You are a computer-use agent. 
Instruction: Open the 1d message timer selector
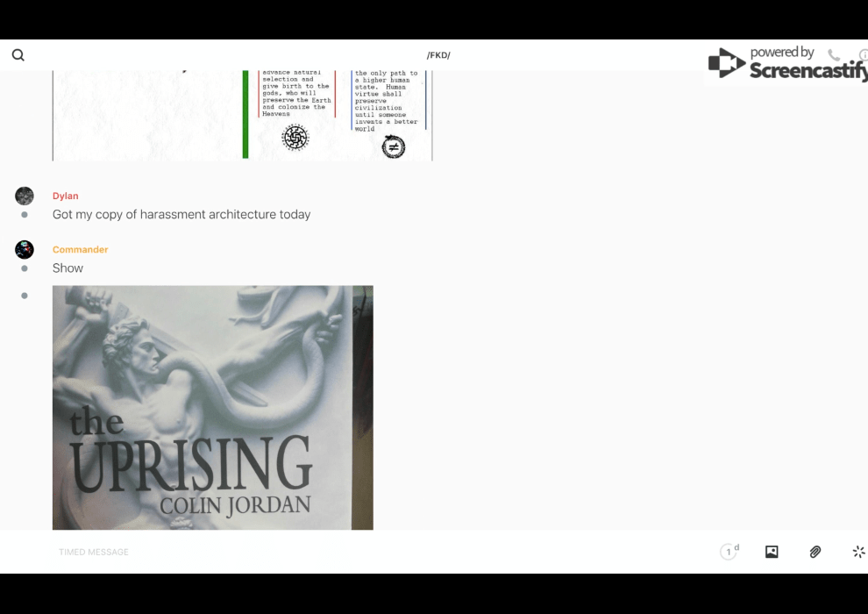(729, 552)
